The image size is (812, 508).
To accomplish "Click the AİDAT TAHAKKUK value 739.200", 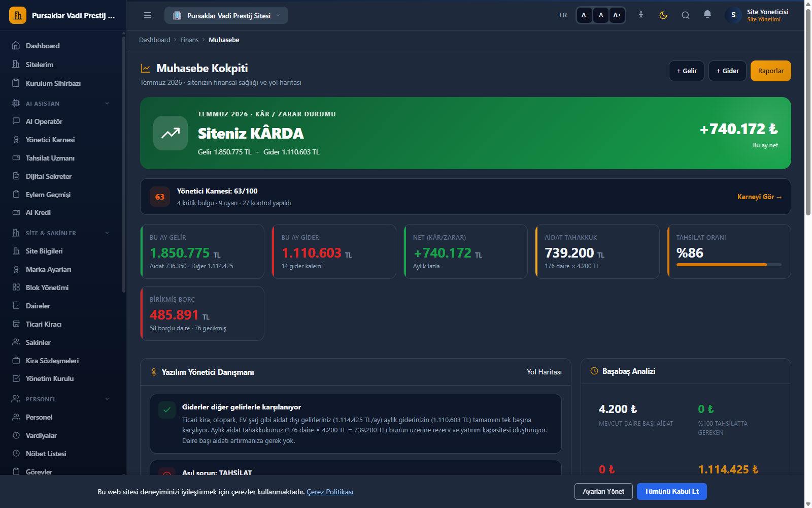I will pyautogui.click(x=569, y=252).
